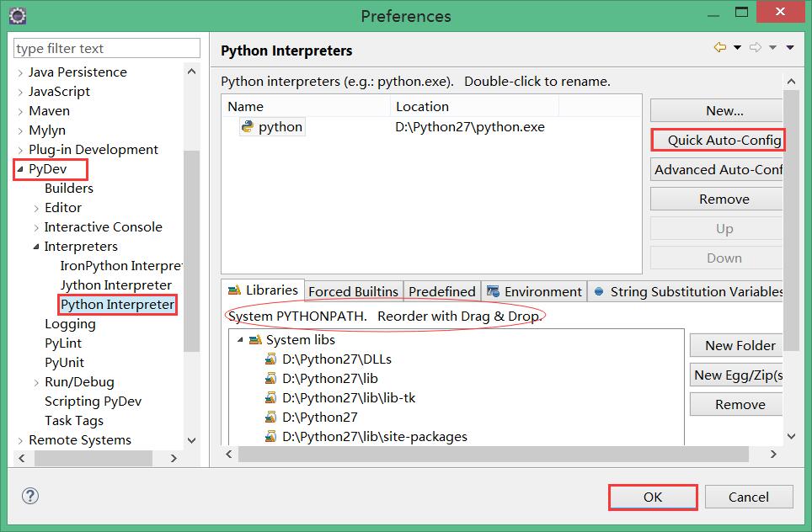Click the Preferences window gear icon
The width and height of the screenshot is (812, 532).
pos(18,16)
